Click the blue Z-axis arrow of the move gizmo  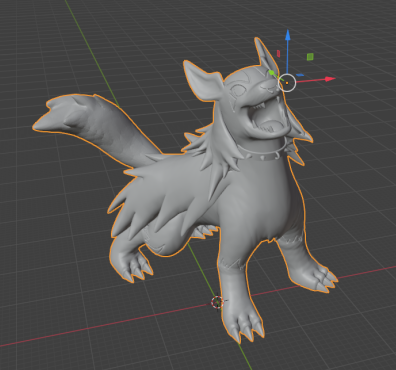tap(288, 35)
